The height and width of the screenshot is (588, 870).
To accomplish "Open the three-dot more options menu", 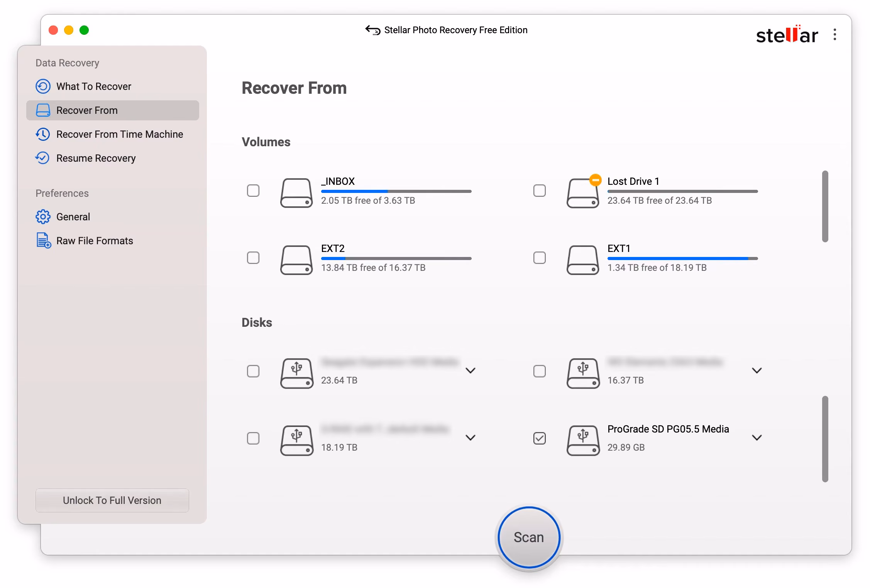I will [835, 35].
